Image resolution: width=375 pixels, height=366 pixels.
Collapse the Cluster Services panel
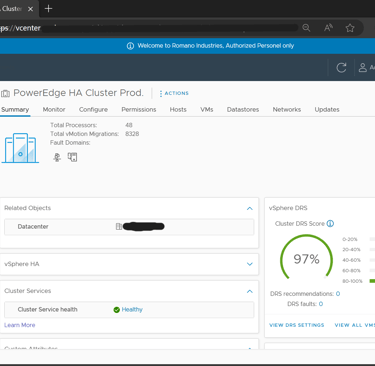click(x=250, y=291)
